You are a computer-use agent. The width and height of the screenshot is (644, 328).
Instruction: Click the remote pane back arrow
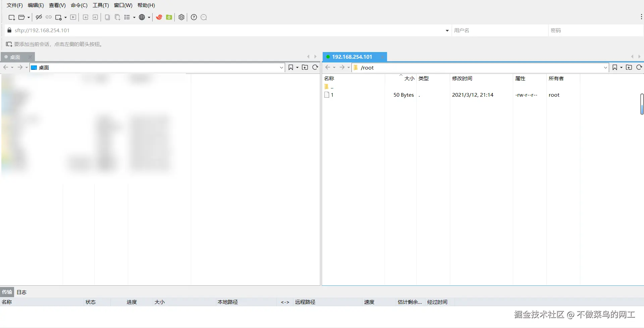click(328, 67)
